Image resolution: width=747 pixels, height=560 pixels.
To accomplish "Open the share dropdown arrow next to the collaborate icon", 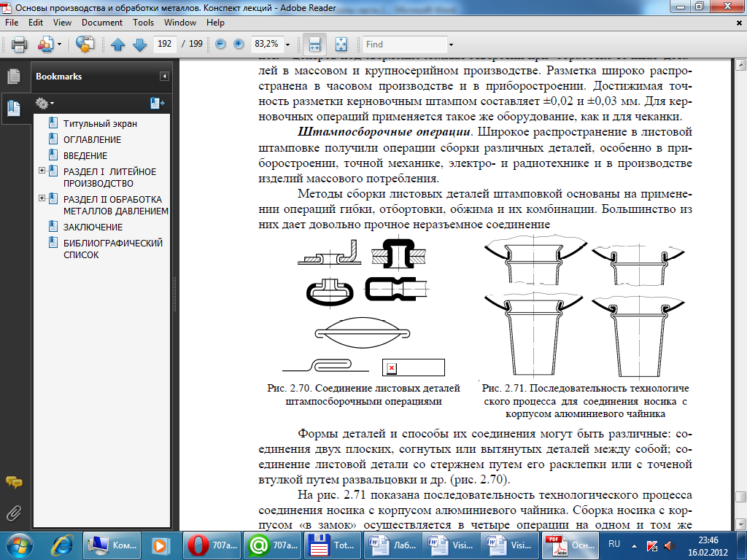I will 60,44.
